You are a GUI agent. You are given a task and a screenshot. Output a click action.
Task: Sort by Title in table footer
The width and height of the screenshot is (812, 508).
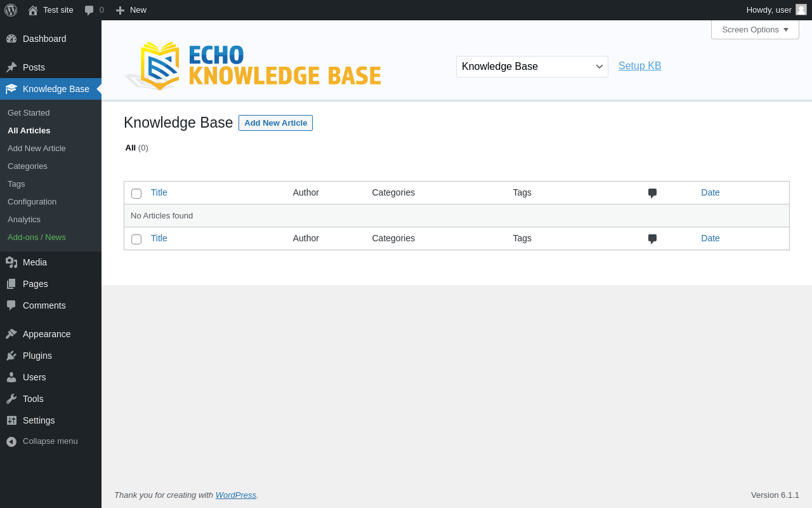click(x=159, y=238)
